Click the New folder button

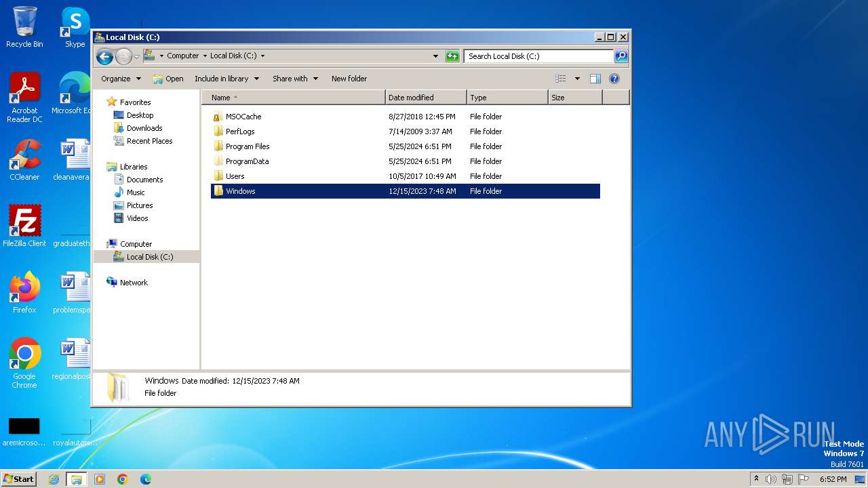[349, 79]
